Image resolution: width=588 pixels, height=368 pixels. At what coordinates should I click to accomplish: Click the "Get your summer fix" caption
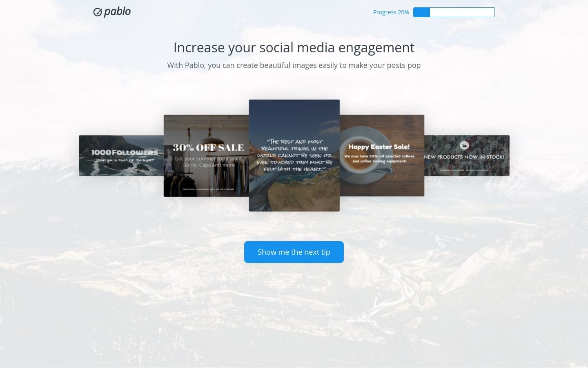[209, 162]
